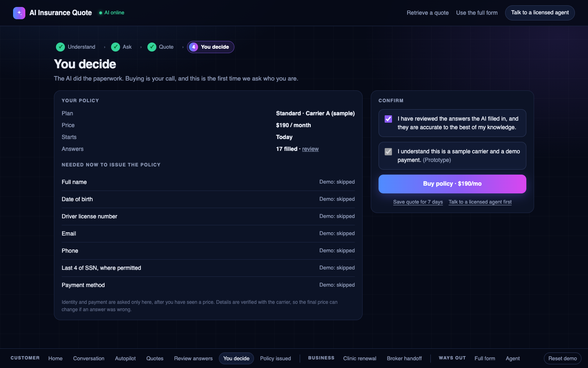Open Broker handoff in the bottom navigation
588x368 pixels.
click(404, 358)
